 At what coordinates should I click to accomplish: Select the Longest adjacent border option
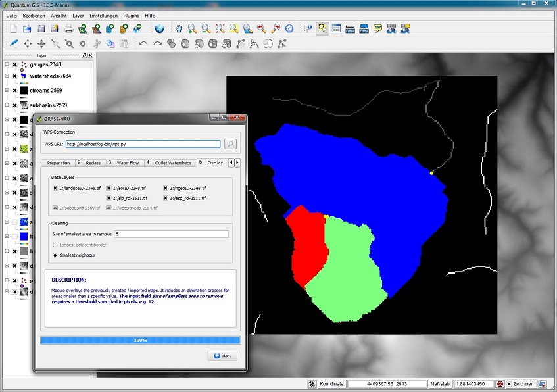(55, 245)
